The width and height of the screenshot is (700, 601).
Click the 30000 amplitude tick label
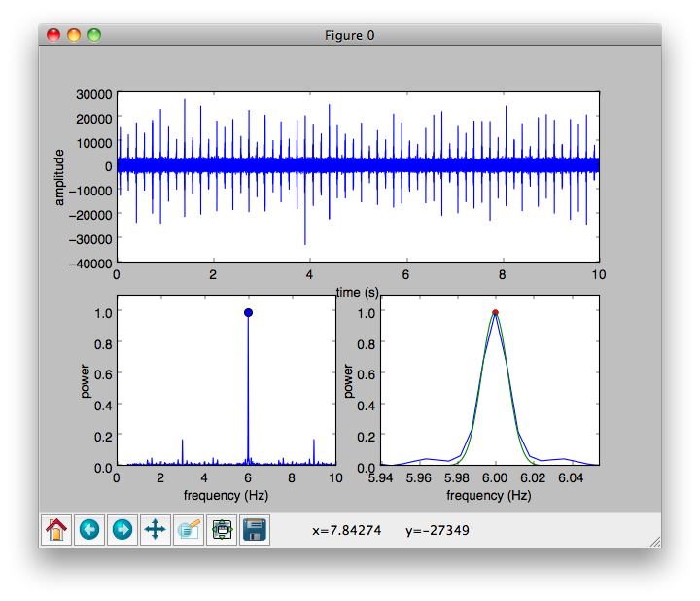94,94
